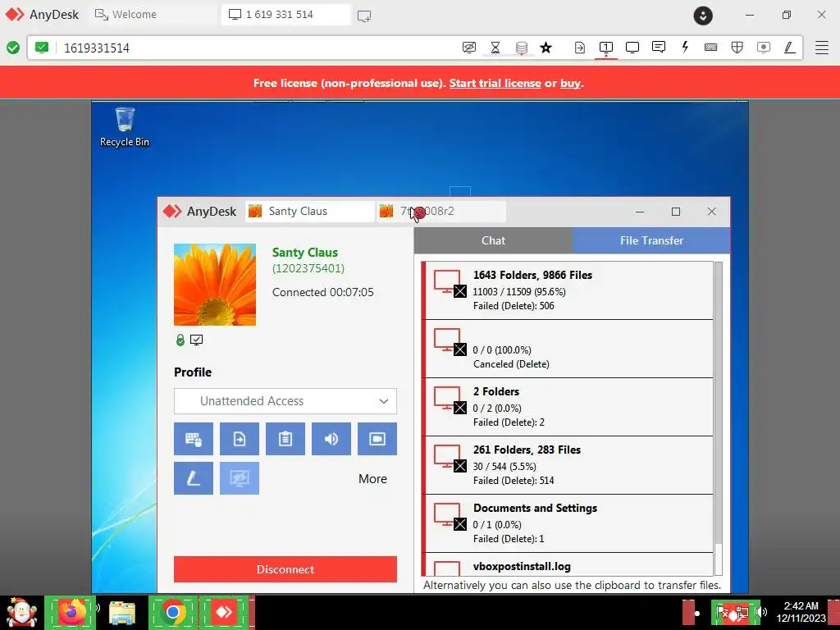Open new session tab plus icon
840x630 pixels.
364,16
